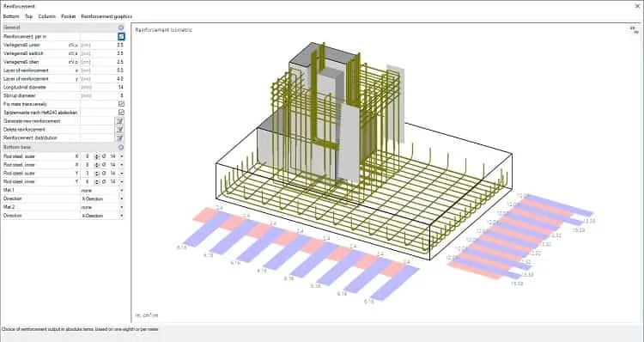Image resolution: width=644 pixels, height=342 pixels.
Task: Open the Reinforcement graphics tab
Action: [x=106, y=16]
